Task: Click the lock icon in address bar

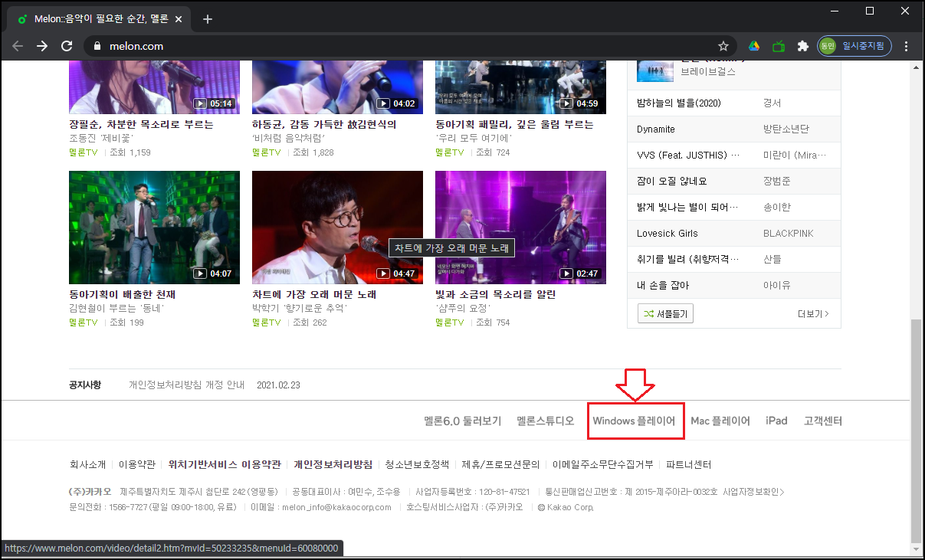Action: coord(97,46)
